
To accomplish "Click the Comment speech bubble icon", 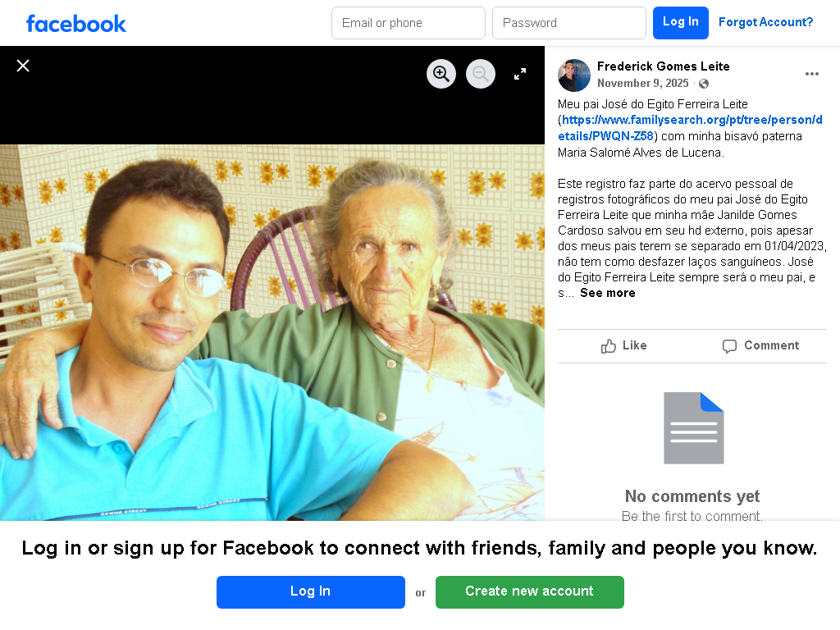I will (x=729, y=346).
